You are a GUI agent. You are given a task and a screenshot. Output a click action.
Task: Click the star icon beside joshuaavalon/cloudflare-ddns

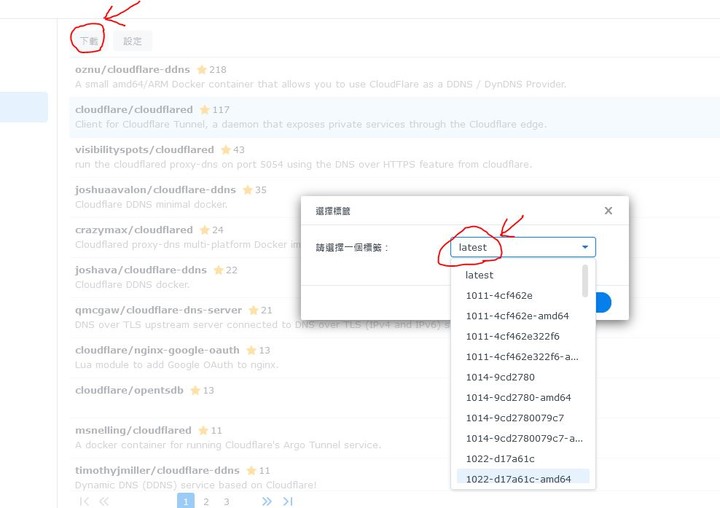coord(248,190)
